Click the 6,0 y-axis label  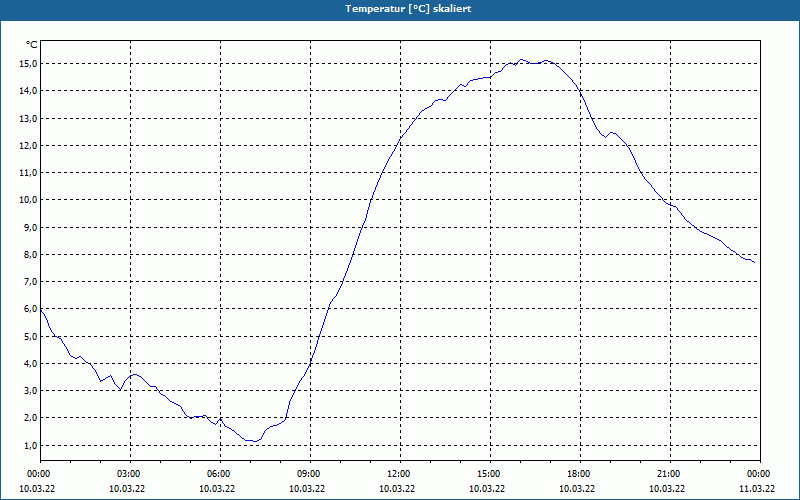click(30, 309)
